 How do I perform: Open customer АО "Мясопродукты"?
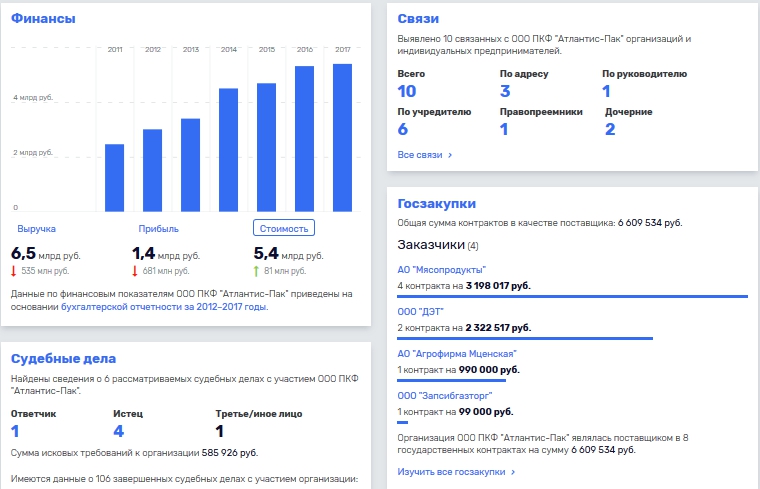(442, 270)
